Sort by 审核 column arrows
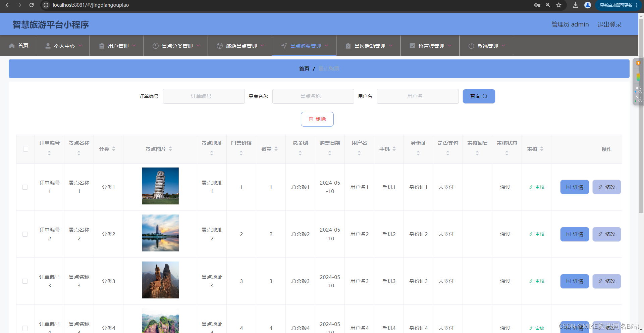Image resolution: width=644 pixels, height=333 pixels. [542, 149]
